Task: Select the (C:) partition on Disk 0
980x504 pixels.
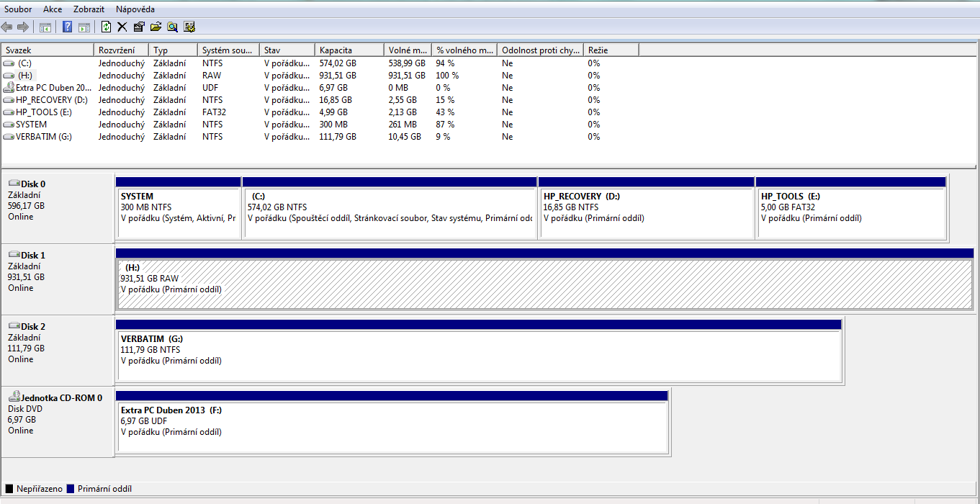Action: point(390,212)
